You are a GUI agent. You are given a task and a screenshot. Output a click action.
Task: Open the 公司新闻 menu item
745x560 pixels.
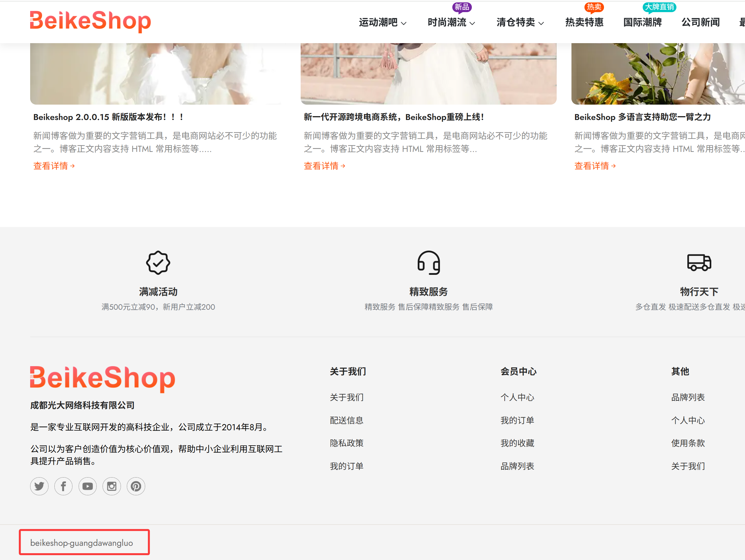[700, 22]
